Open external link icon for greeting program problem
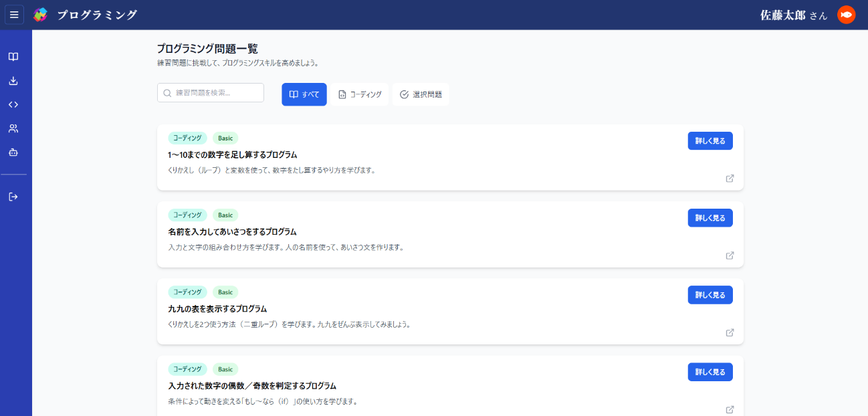The image size is (868, 416). [x=730, y=255]
